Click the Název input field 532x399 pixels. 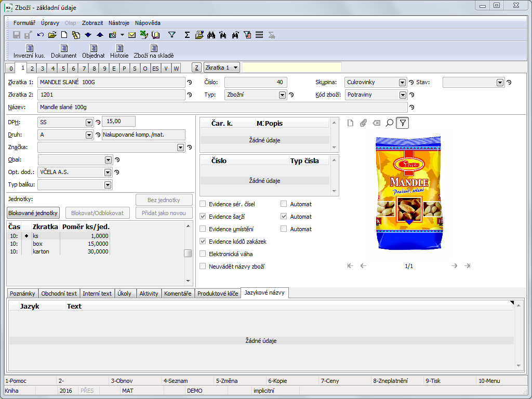(222, 108)
